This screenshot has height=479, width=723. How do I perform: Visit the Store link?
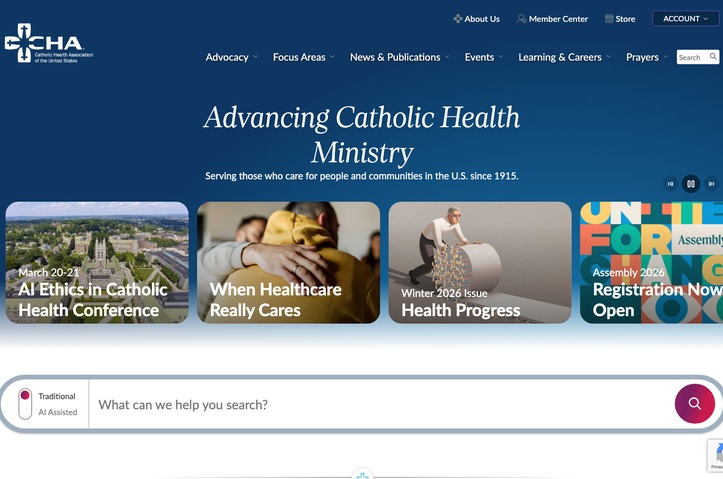(625, 19)
